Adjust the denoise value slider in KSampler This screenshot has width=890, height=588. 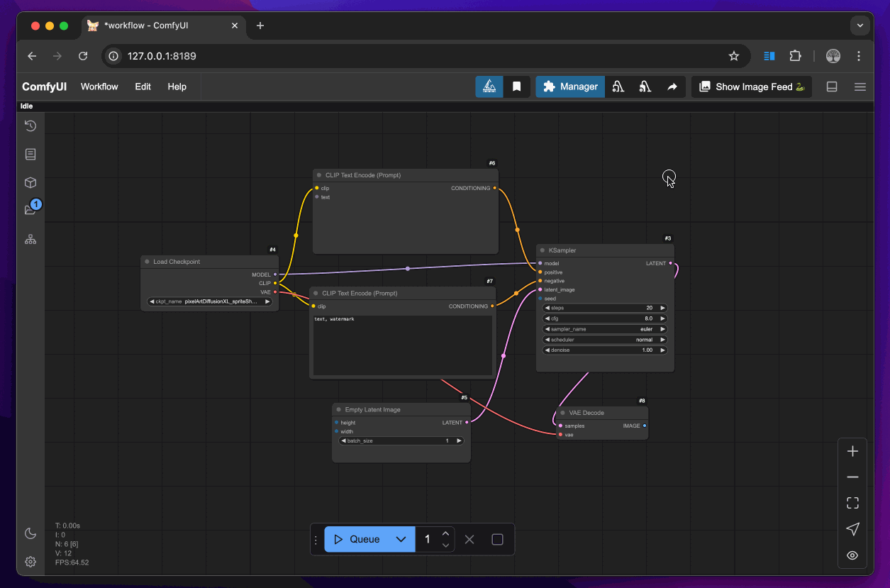coord(605,350)
